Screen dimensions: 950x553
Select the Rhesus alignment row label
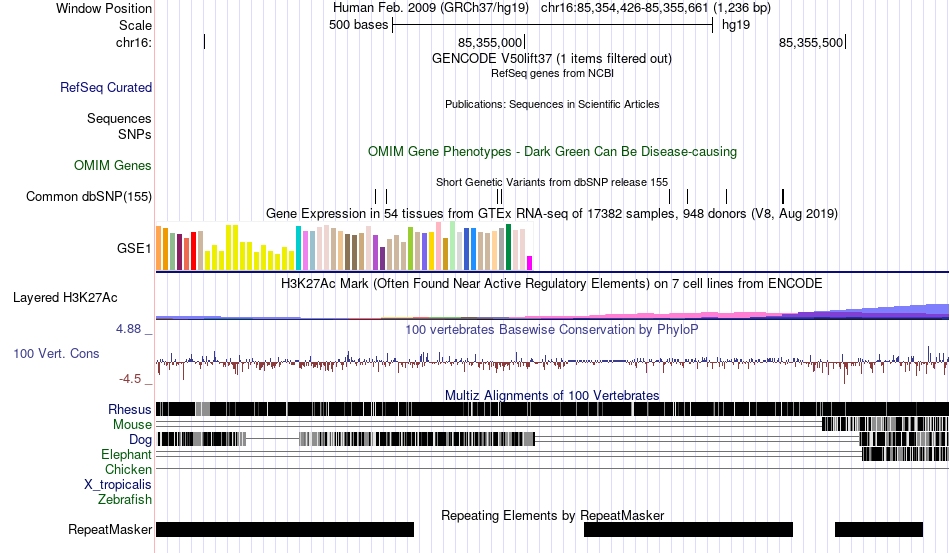pos(130,409)
